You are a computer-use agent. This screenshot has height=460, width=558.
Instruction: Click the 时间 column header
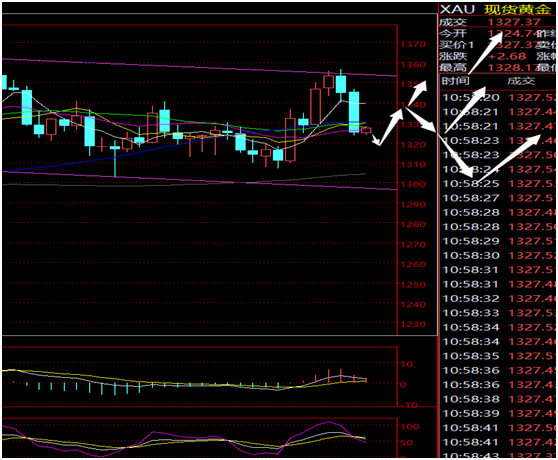click(456, 81)
